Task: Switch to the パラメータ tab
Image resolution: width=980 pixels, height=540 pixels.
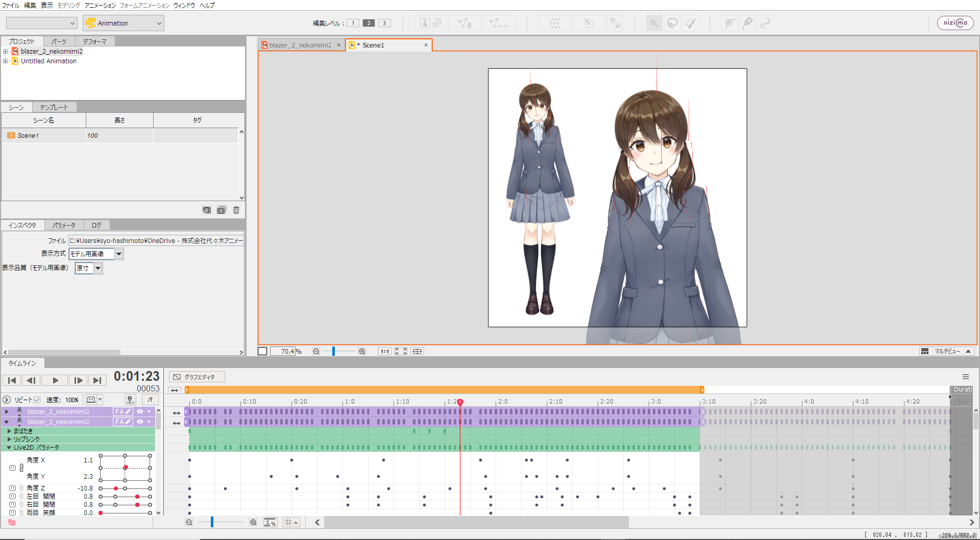Action: [64, 225]
